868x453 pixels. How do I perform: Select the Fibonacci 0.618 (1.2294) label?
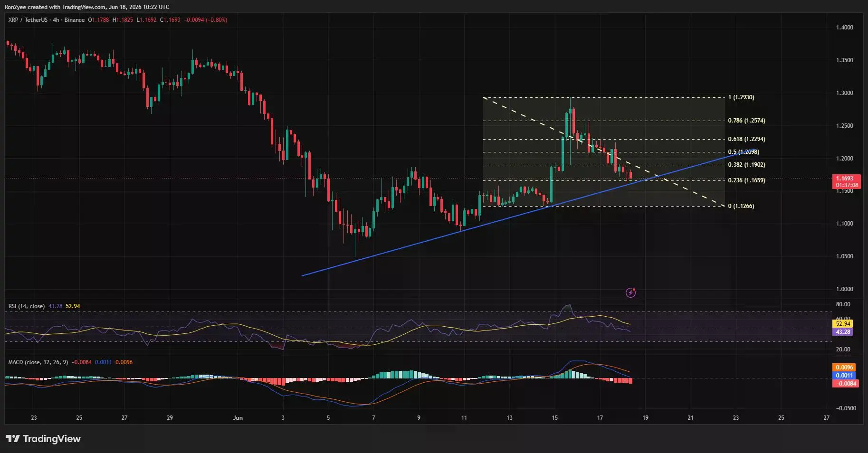746,139
